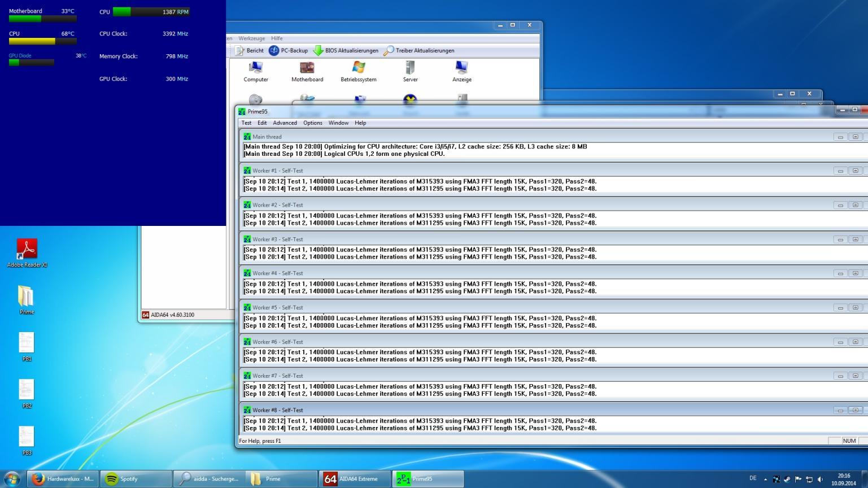
Task: Click Treiber Aktualisierungen in AIDA64 toolbar
Action: pyautogui.click(x=418, y=50)
